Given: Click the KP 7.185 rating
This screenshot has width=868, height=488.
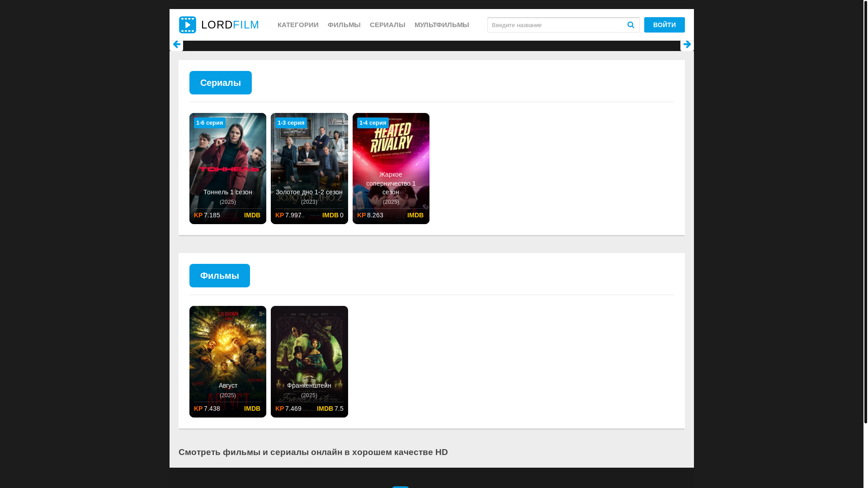Looking at the screenshot, I should [x=207, y=215].
